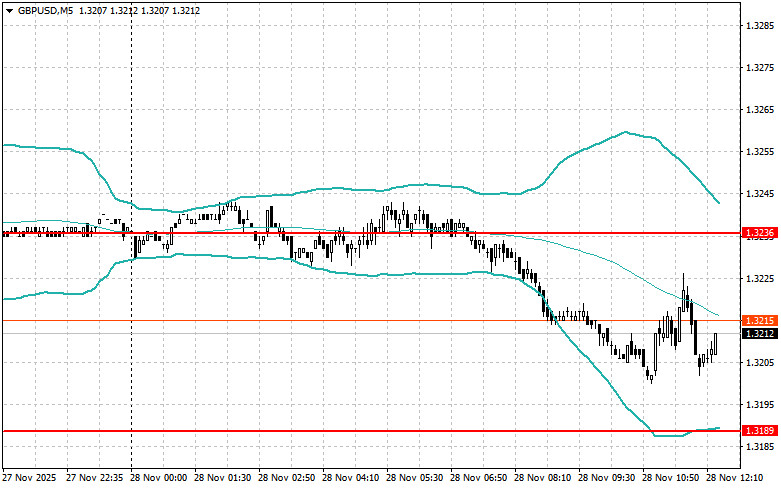Click the red 1.3236 price level label
Viewport: 781px width, 489px height.
point(760,233)
